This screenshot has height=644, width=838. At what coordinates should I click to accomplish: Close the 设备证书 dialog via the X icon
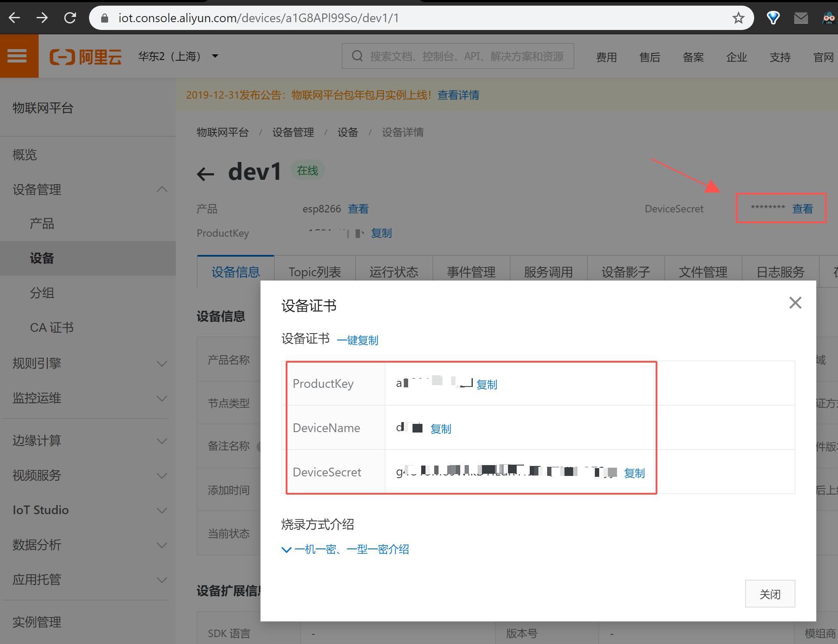click(x=795, y=303)
